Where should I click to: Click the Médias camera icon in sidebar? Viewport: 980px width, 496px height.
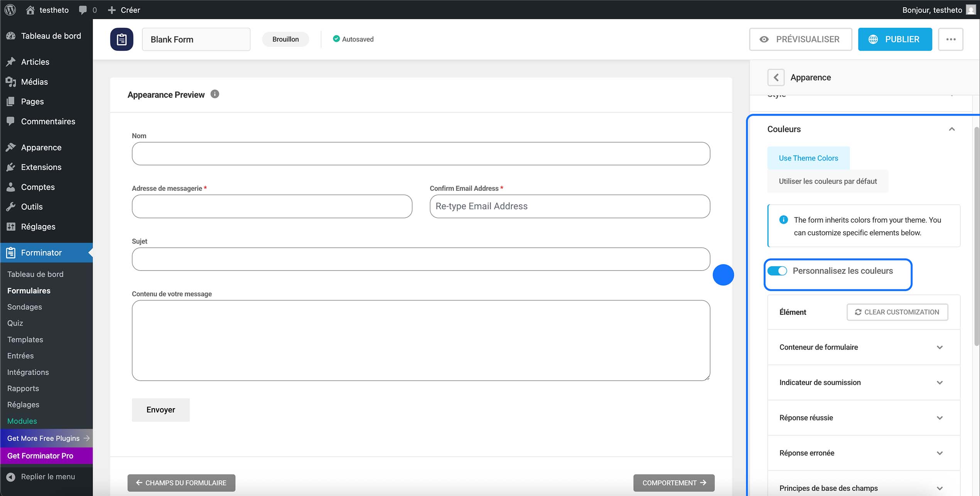(11, 81)
